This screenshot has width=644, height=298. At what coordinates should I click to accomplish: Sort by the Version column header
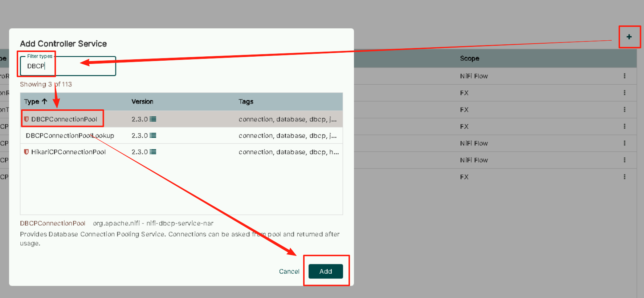(142, 101)
